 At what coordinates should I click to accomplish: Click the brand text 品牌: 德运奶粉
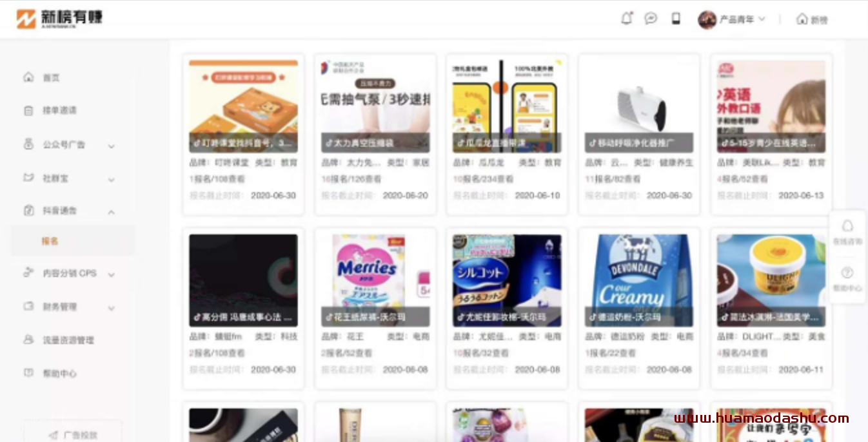[615, 336]
